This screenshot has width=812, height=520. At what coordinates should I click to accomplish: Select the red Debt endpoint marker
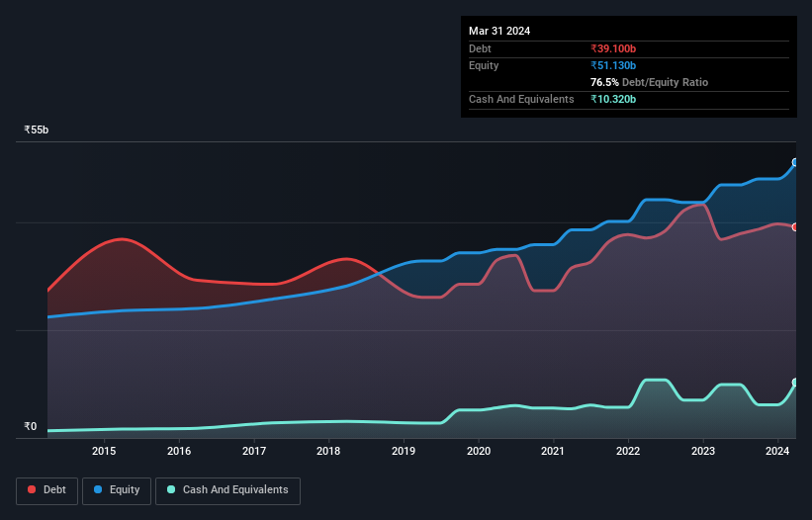coord(795,227)
